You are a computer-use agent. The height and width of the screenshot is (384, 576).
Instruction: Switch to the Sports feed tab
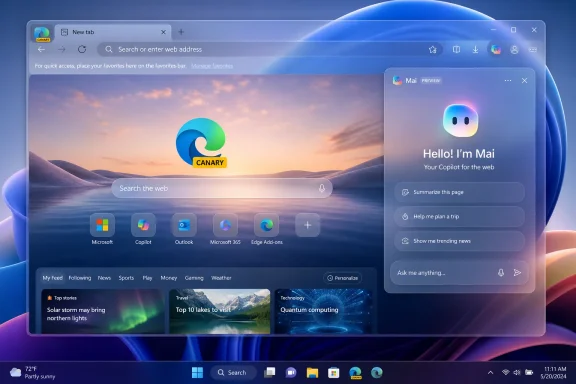coord(126,278)
